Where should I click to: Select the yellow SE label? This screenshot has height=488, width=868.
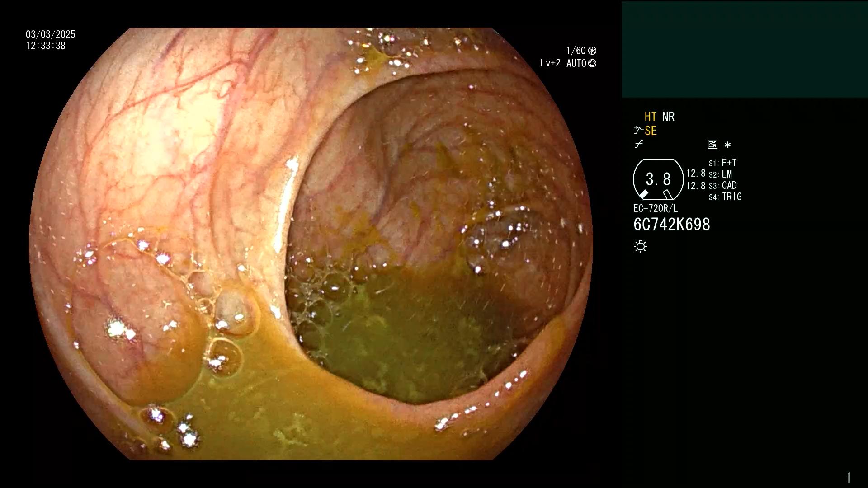[651, 131]
